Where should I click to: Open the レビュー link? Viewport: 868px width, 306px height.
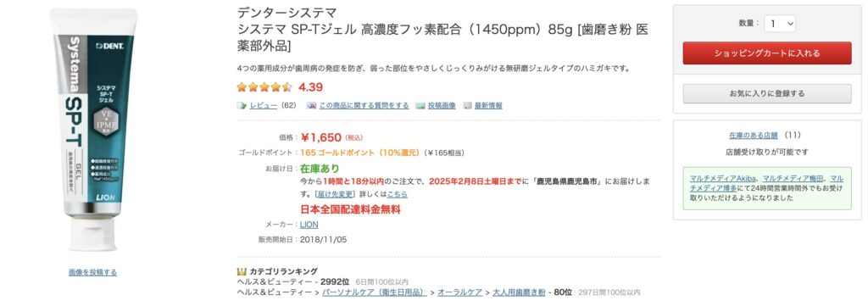[x=263, y=106]
